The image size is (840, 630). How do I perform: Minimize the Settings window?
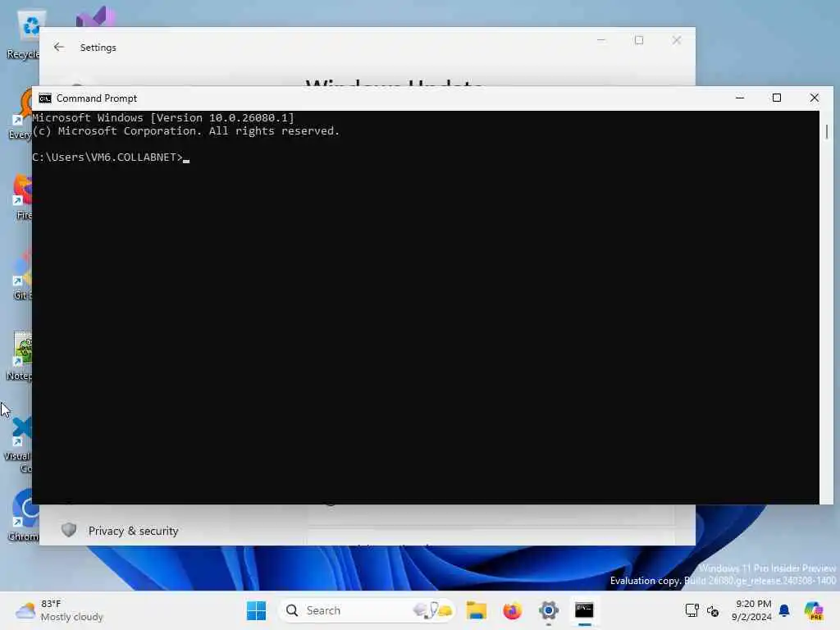[601, 40]
